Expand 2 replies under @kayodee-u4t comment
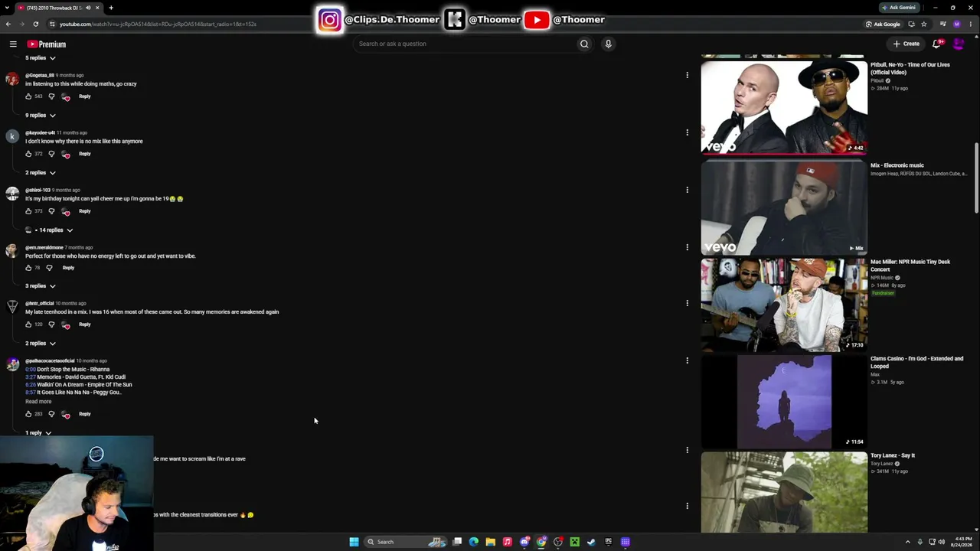 [41, 173]
